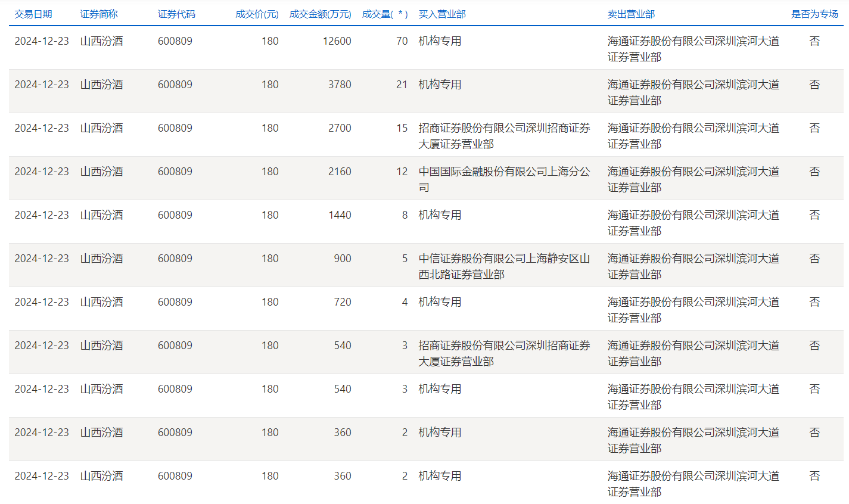Select the 3780 amount cell
Screen dimensions: 849x504
click(x=340, y=85)
